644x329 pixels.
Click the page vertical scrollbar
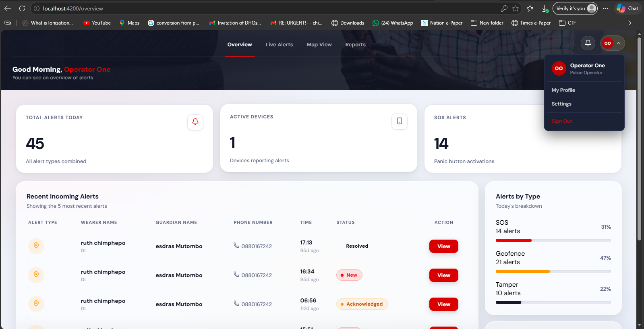pos(639,139)
